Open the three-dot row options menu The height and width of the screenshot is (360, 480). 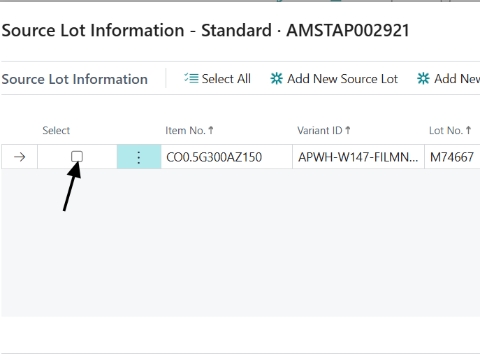pos(139,157)
